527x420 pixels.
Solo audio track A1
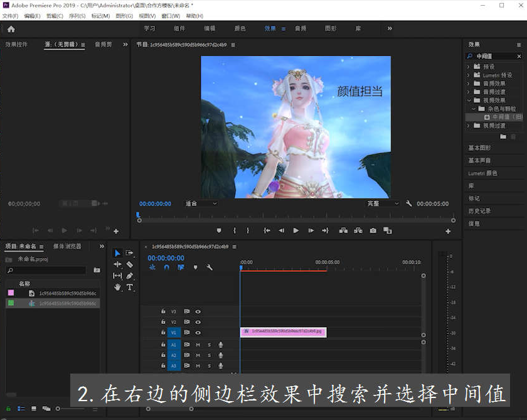coord(209,345)
